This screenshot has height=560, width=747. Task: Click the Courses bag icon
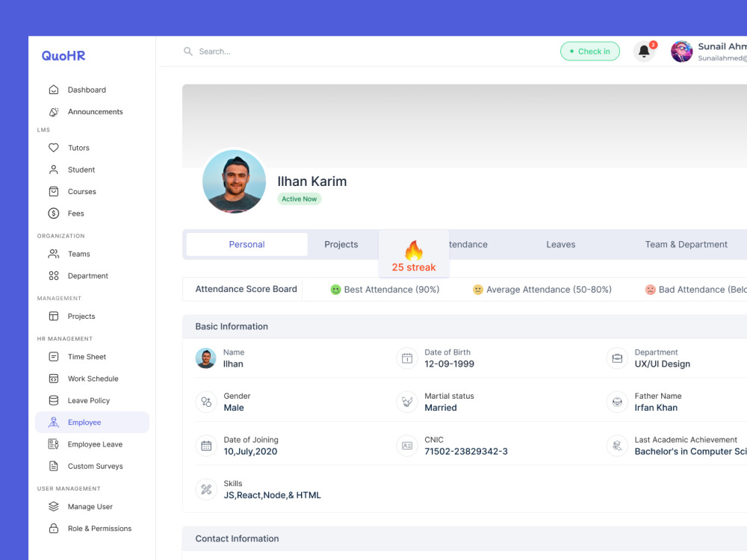click(x=53, y=191)
